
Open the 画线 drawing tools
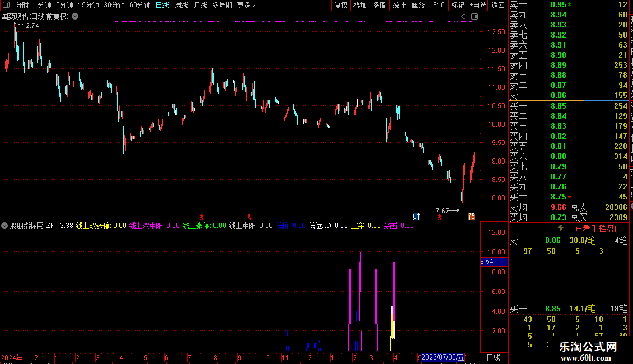[418, 5]
